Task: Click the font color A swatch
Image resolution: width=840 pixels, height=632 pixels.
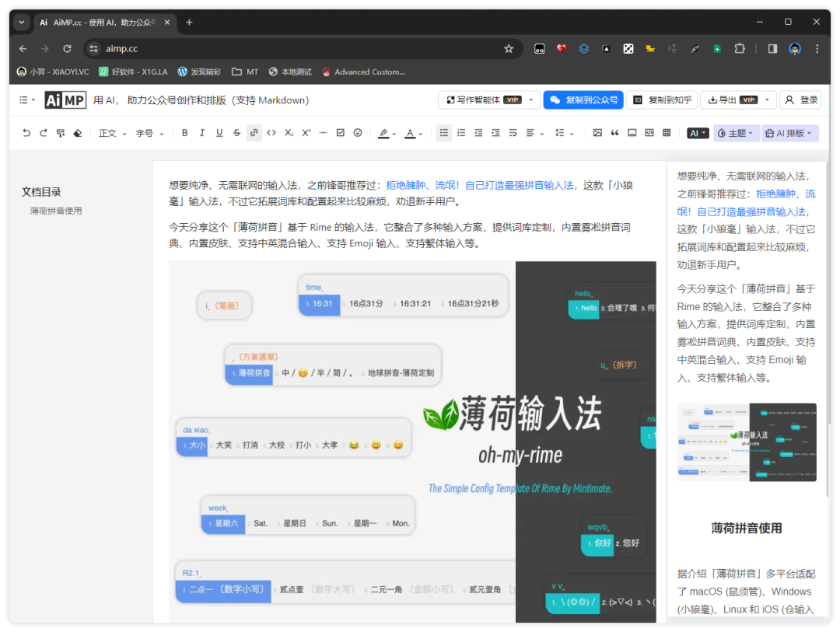Action: click(x=410, y=133)
